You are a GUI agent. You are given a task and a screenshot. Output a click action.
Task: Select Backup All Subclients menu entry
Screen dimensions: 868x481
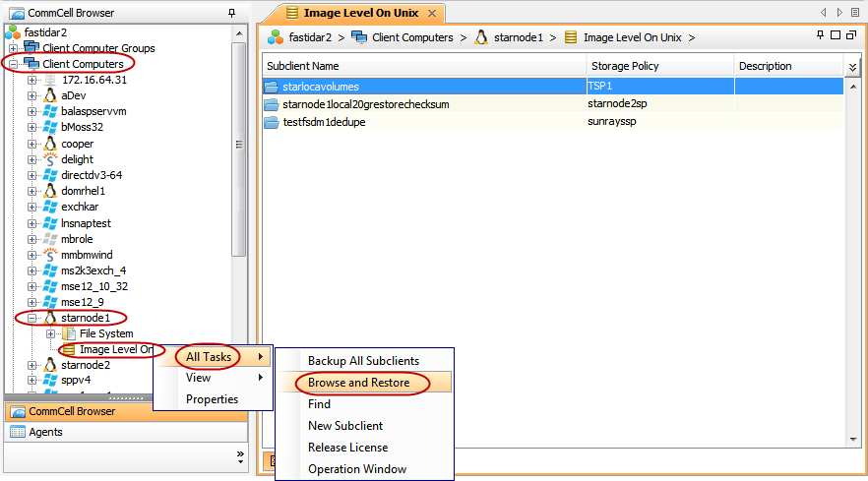363,361
